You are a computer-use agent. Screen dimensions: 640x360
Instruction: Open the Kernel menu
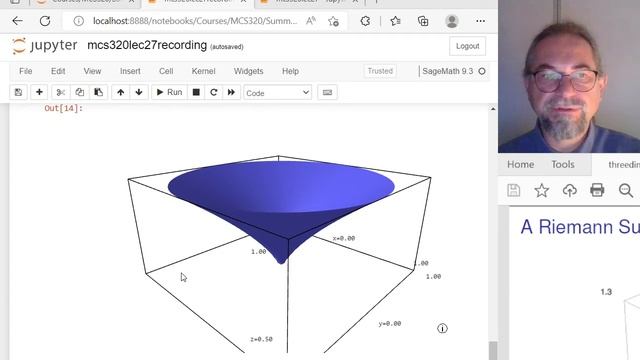[203, 71]
